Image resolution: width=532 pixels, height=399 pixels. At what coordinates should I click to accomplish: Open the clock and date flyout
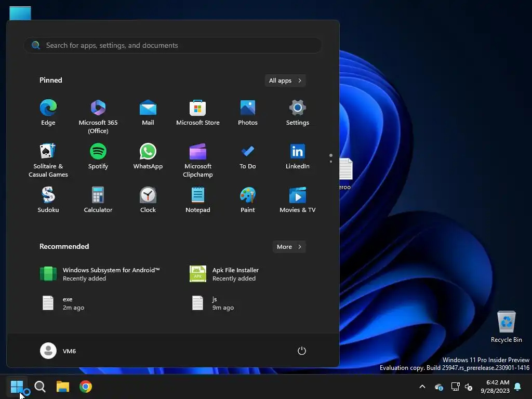click(495, 387)
